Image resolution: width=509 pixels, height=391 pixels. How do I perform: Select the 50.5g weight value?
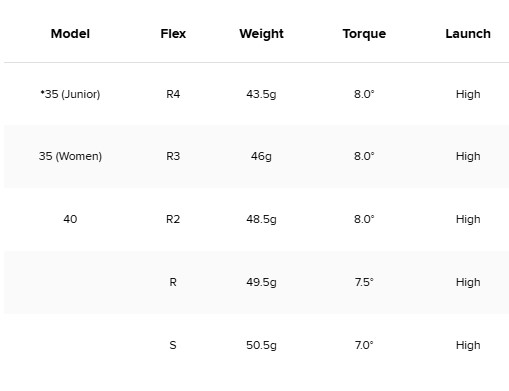pos(261,345)
